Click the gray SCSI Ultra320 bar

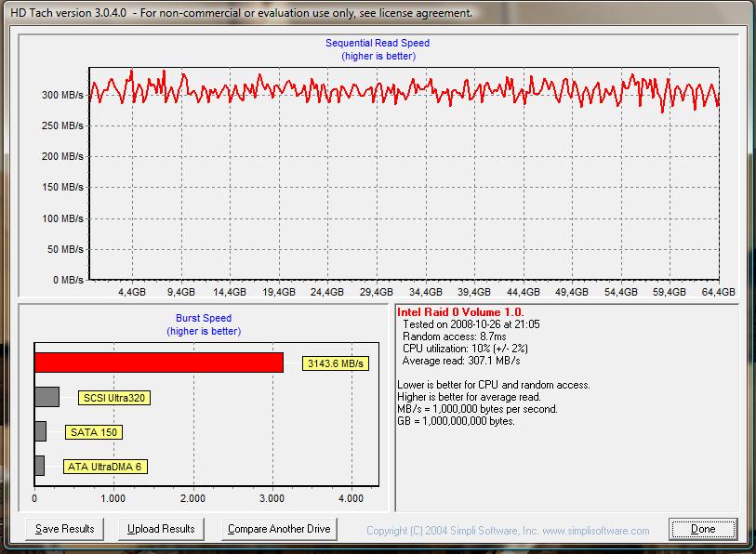pyautogui.click(x=46, y=397)
